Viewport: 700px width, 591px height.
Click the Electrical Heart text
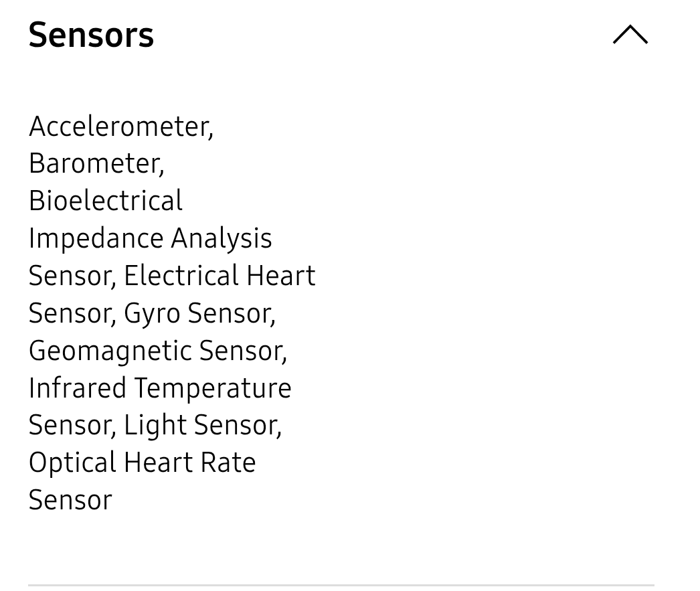(220, 276)
